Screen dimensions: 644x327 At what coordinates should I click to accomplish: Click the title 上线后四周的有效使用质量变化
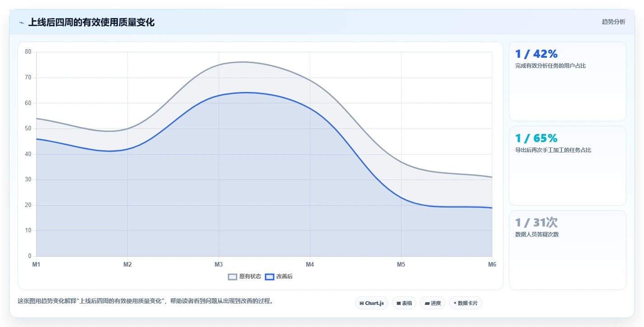click(x=91, y=22)
